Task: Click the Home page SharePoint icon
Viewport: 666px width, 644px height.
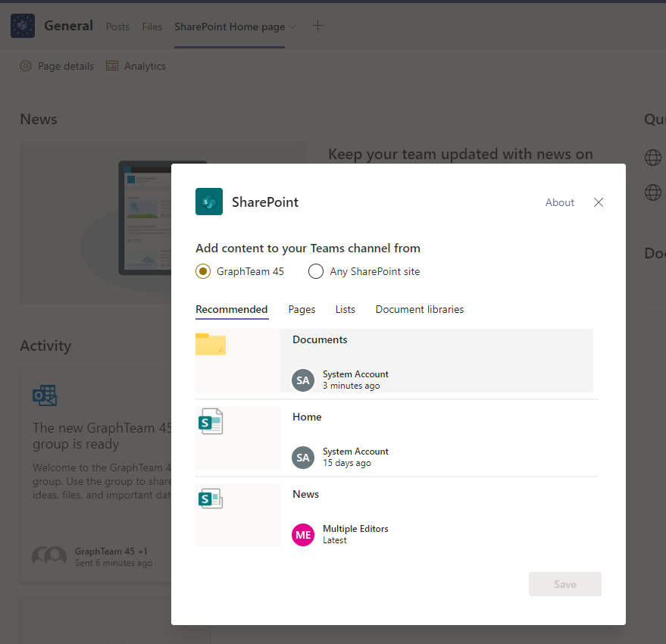Action: [211, 422]
